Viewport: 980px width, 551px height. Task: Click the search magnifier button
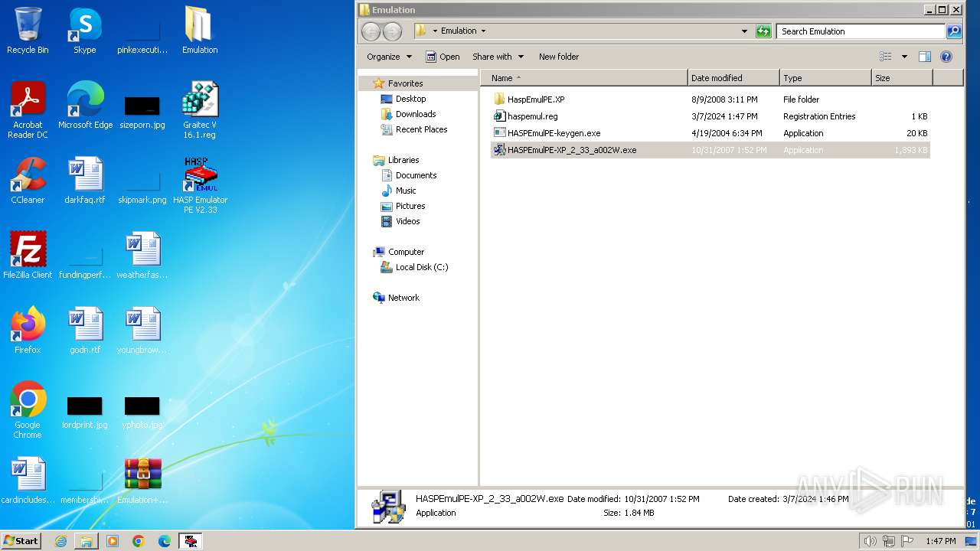coord(954,31)
